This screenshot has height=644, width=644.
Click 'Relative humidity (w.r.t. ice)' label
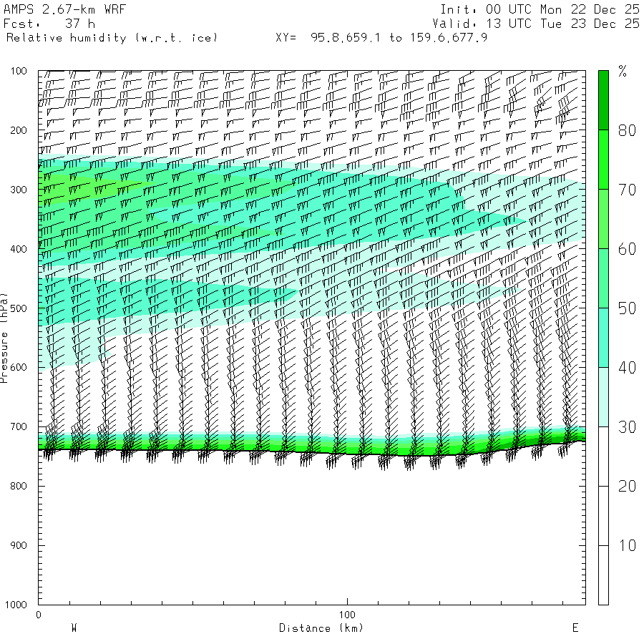coord(112,38)
